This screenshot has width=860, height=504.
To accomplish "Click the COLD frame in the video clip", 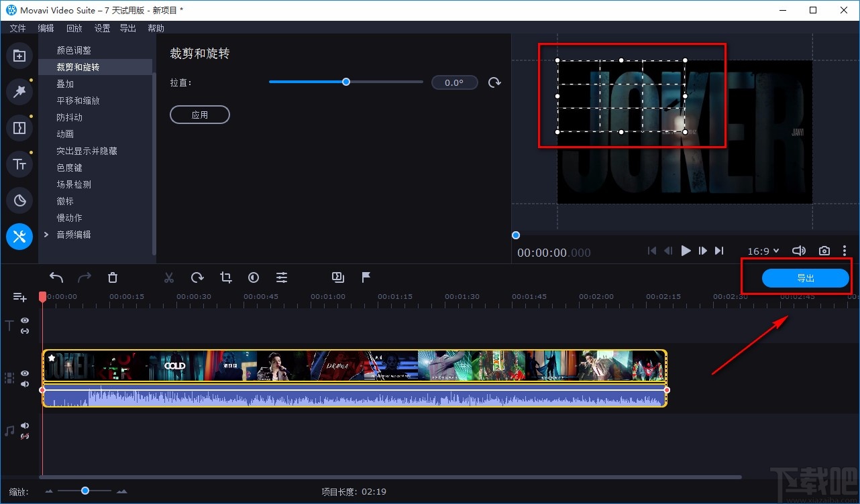I will tap(175, 365).
